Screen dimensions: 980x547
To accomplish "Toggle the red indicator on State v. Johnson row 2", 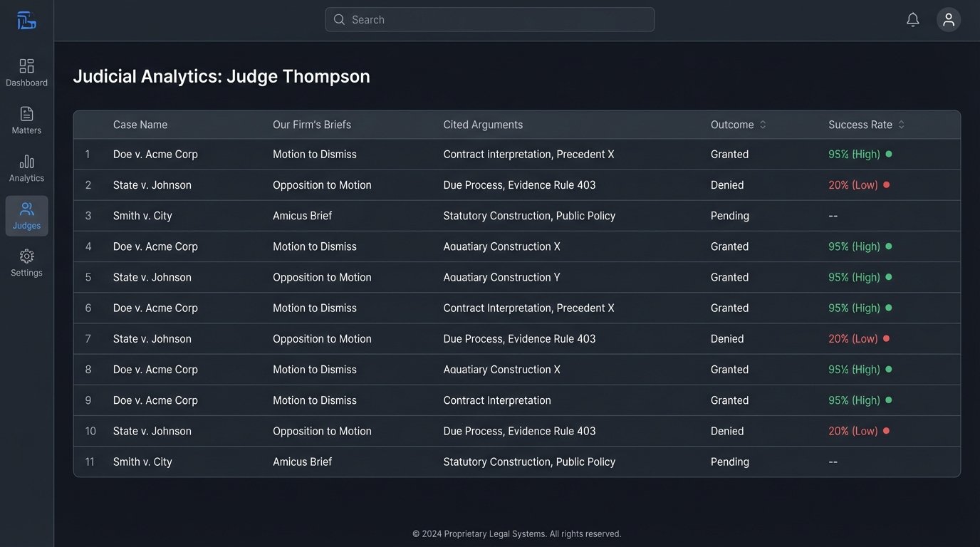I will (x=885, y=184).
